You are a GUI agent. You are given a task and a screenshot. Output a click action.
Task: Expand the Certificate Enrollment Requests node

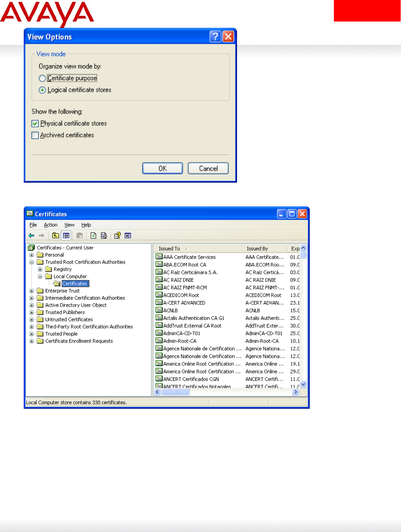[32, 341]
